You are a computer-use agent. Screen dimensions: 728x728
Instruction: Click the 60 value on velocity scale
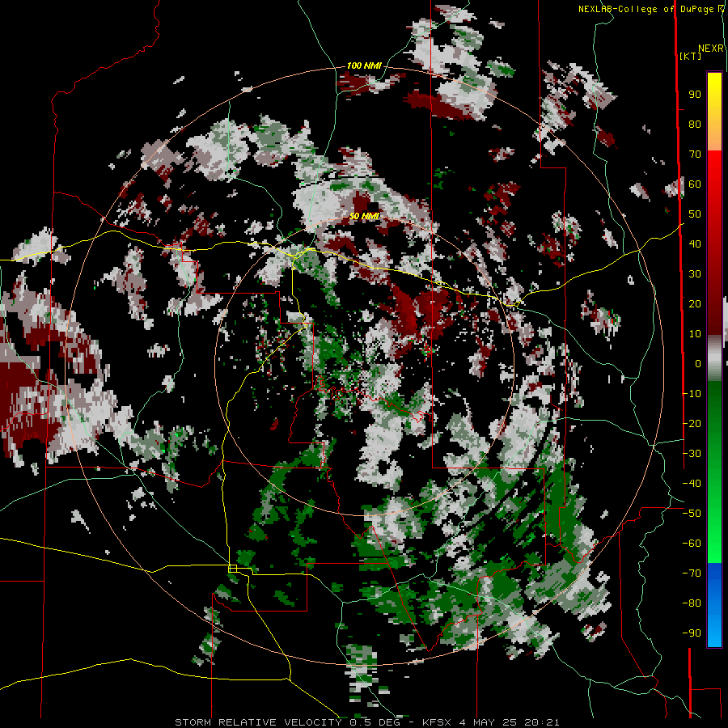(695, 184)
